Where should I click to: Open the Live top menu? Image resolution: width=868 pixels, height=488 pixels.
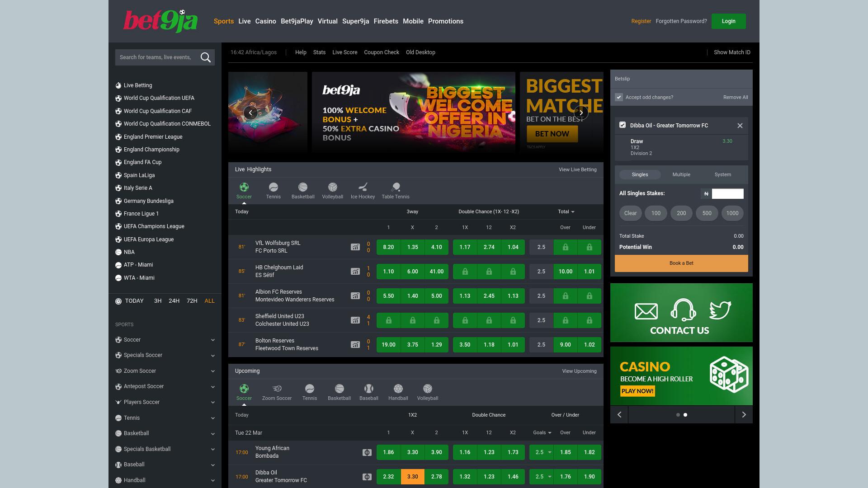pyautogui.click(x=245, y=21)
